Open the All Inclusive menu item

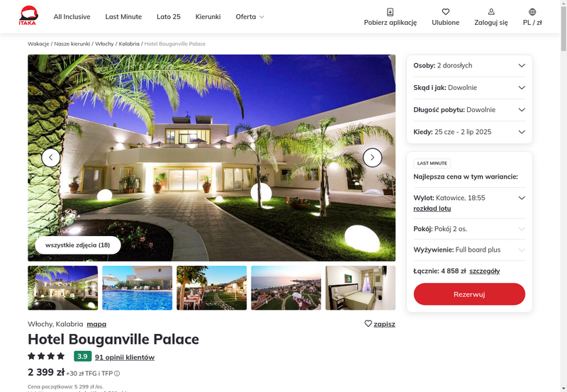tap(72, 16)
